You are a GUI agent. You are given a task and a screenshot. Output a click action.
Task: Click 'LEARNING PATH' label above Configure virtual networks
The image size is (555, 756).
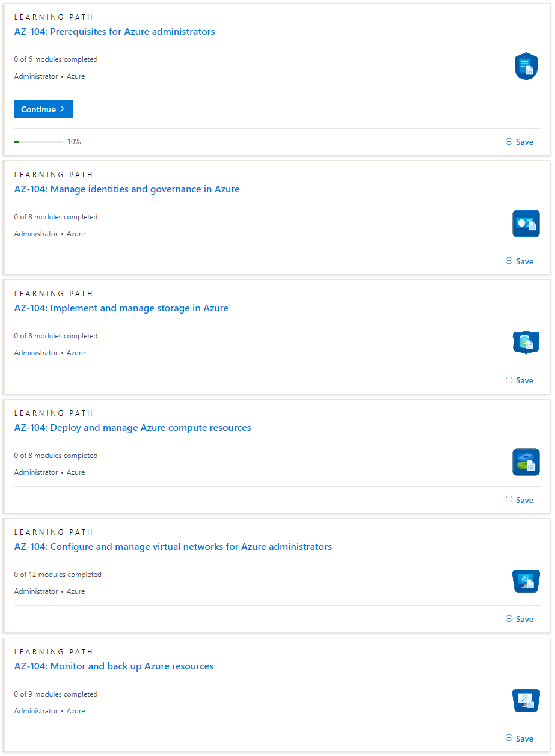(54, 532)
